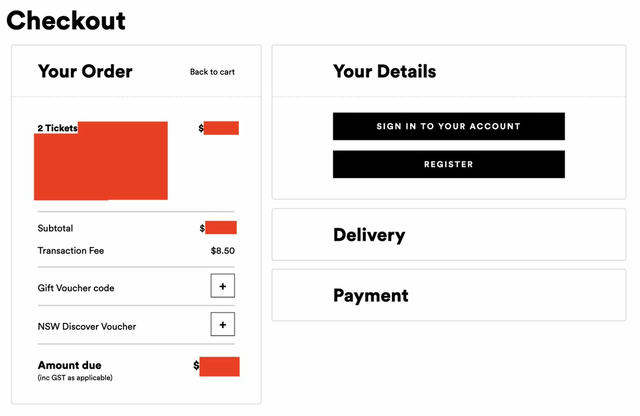This screenshot has width=640, height=416.
Task: Go back to cart
Action: click(212, 72)
